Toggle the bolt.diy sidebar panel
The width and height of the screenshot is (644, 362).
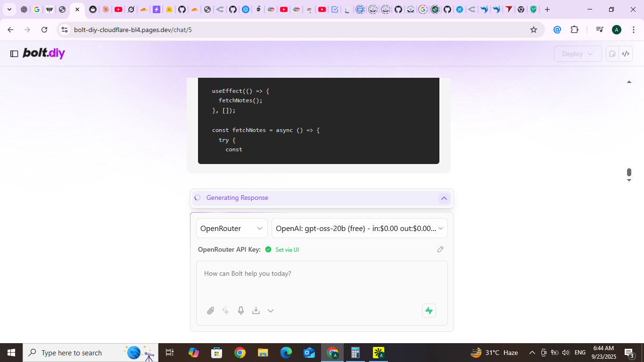pyautogui.click(x=14, y=54)
